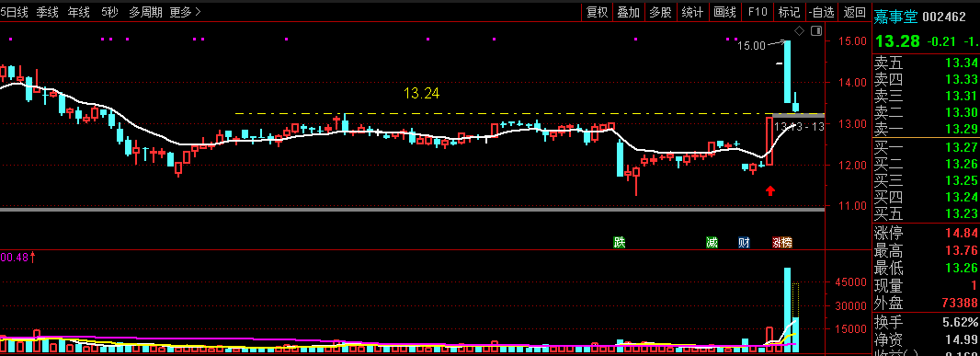Click the 15.00 high-price annotation on chart
Viewport: 980px width, 356px height.
coord(751,45)
